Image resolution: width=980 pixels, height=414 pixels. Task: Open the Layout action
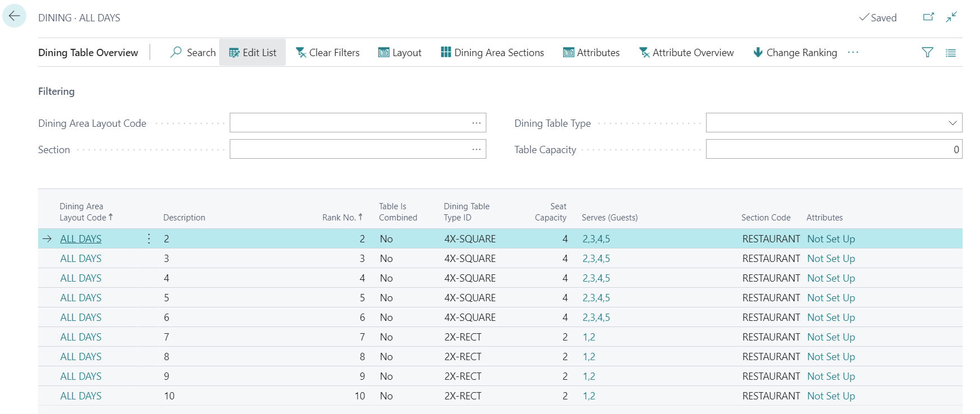pos(400,53)
